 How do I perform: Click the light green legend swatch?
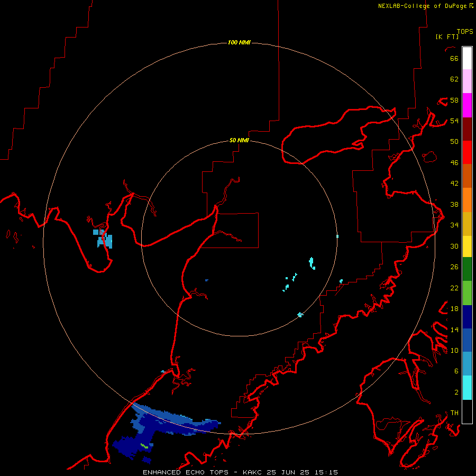pyautogui.click(x=467, y=293)
